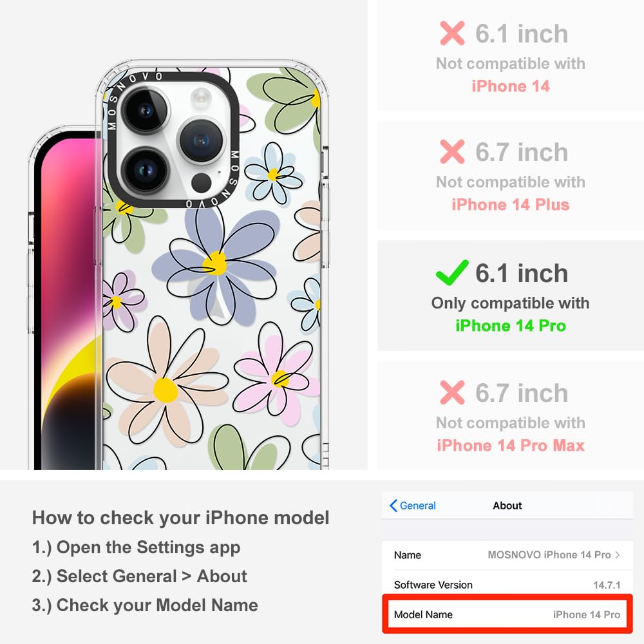644x644 pixels.
Task: Select the iPhone 14 Pro compatible panel
Action: tap(511, 296)
